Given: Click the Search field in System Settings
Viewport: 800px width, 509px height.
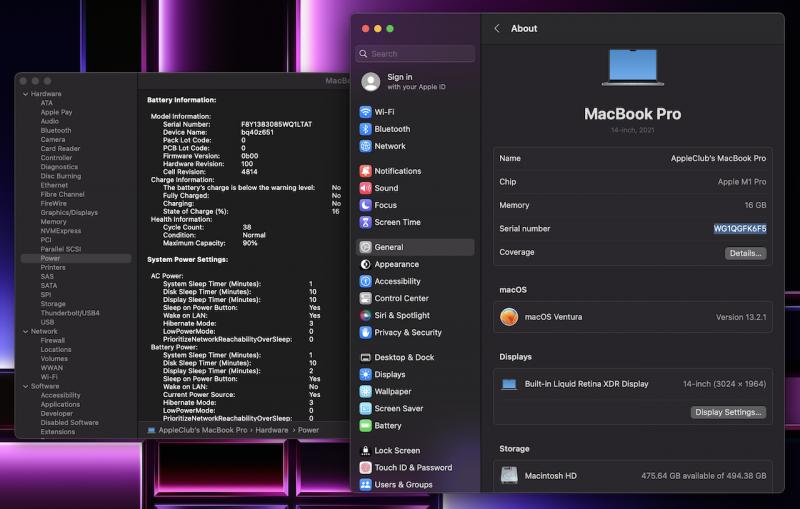Looking at the screenshot, I should [415, 54].
